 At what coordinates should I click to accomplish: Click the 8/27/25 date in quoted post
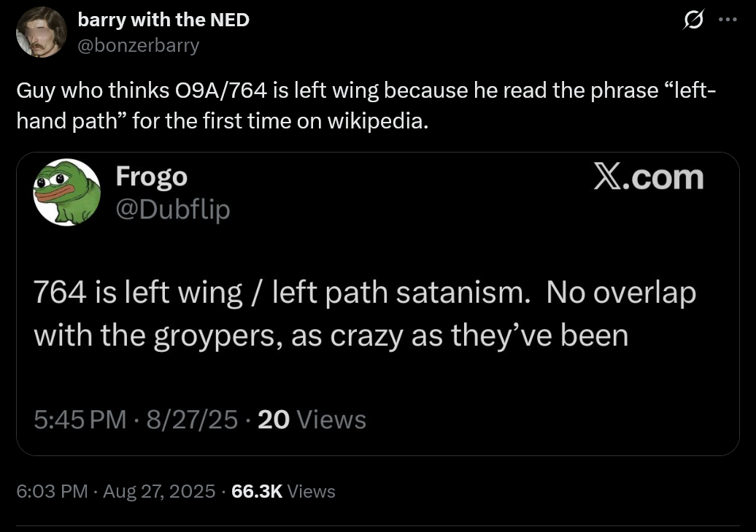tap(193, 420)
